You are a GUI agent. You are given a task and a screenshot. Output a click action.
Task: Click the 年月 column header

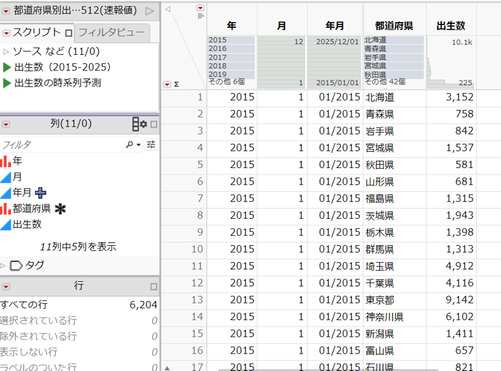tap(335, 26)
